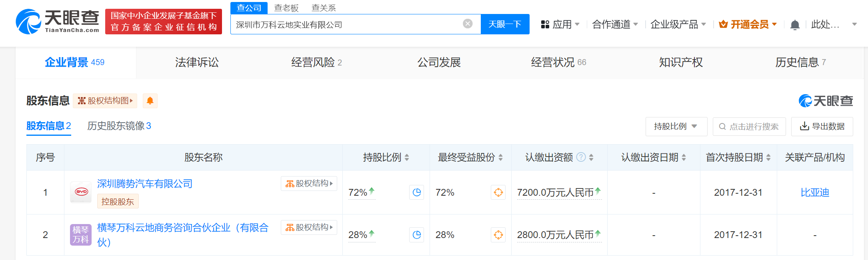Select the 历史信息 tab
This screenshot has width=868, height=260.
(800, 62)
